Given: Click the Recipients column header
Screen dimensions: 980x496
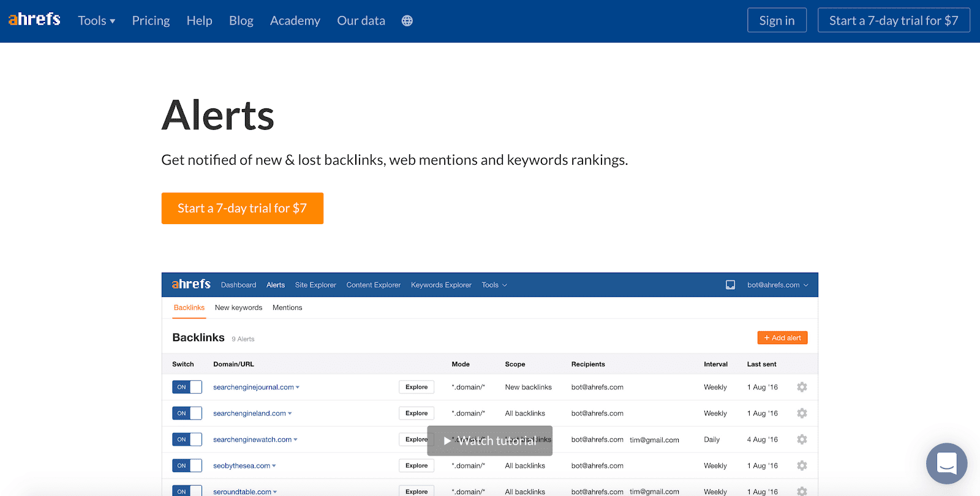Looking at the screenshot, I should tap(588, 364).
